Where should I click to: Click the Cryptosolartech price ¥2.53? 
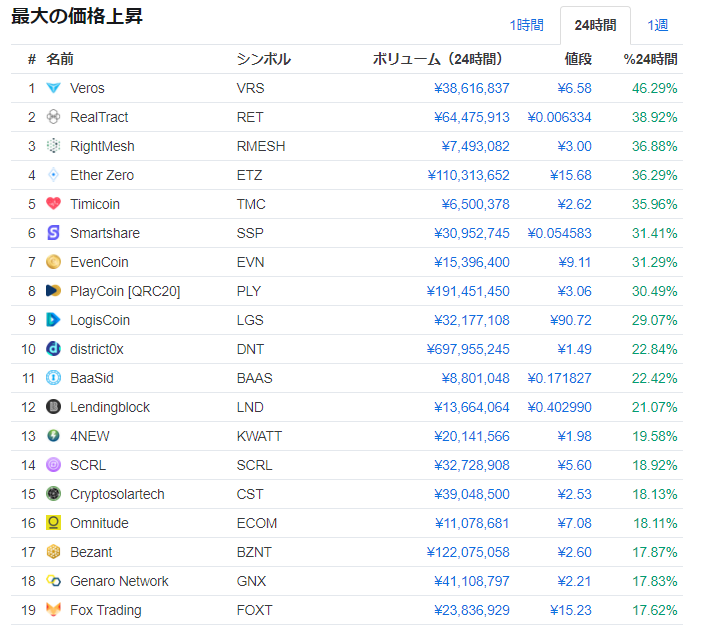coord(574,494)
